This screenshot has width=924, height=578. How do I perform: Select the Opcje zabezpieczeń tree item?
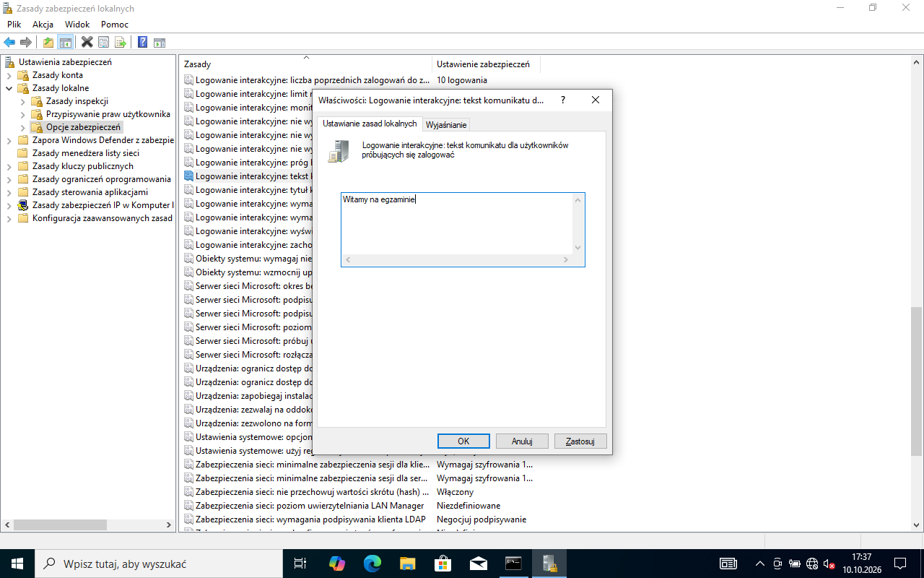pyautogui.click(x=83, y=127)
